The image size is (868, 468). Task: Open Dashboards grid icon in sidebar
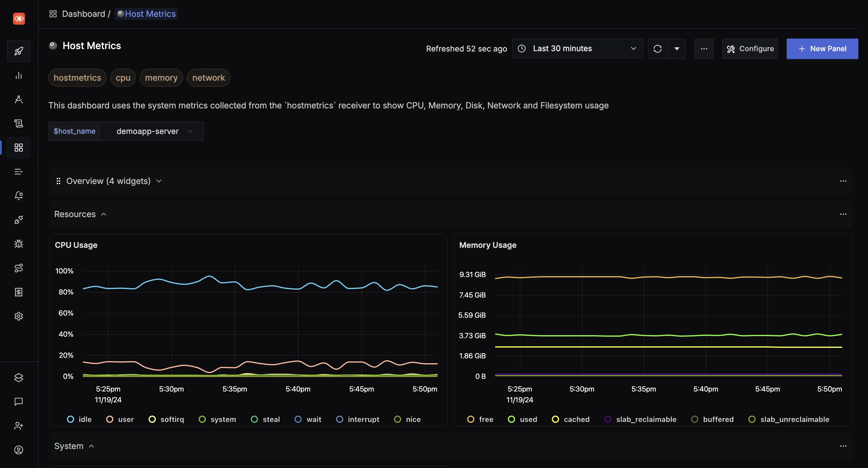(19, 148)
